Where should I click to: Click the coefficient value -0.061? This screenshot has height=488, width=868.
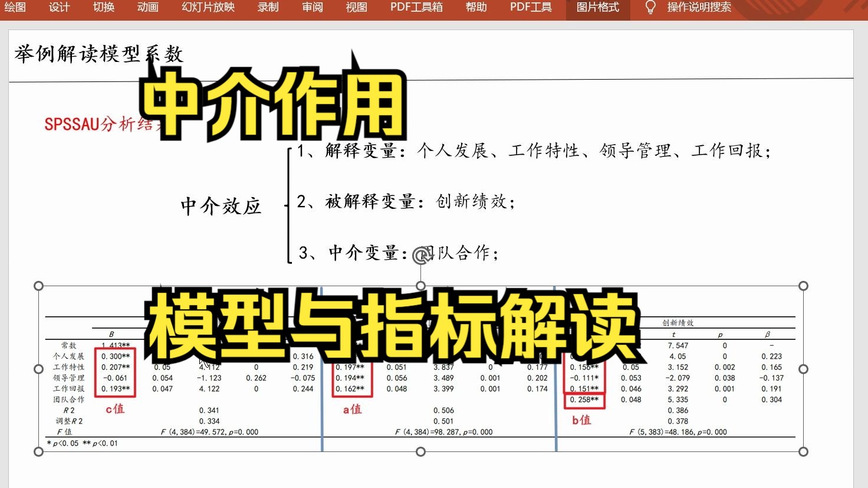point(115,378)
